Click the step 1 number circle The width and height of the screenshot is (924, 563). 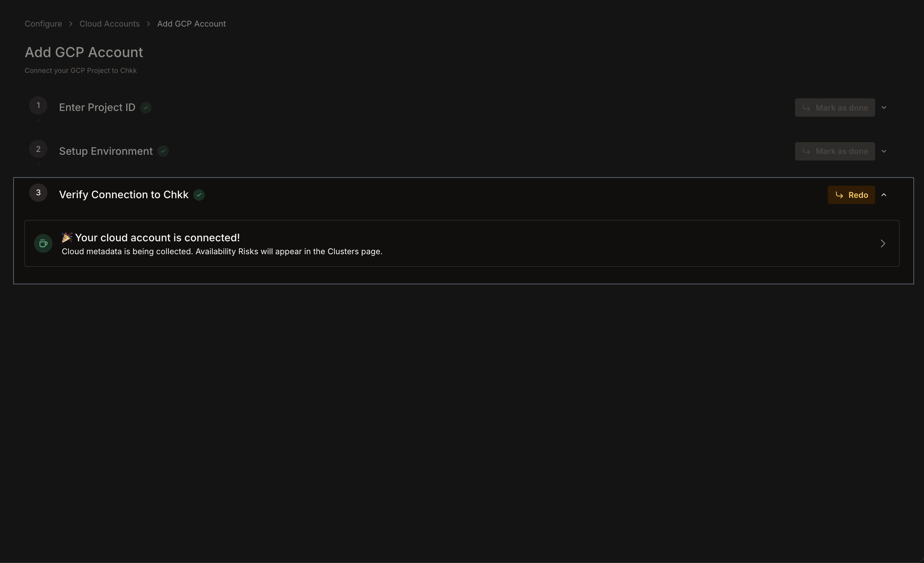(38, 105)
